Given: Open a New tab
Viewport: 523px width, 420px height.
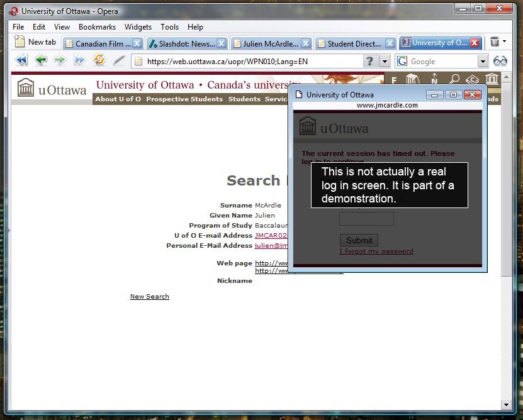Looking at the screenshot, I should (x=35, y=42).
